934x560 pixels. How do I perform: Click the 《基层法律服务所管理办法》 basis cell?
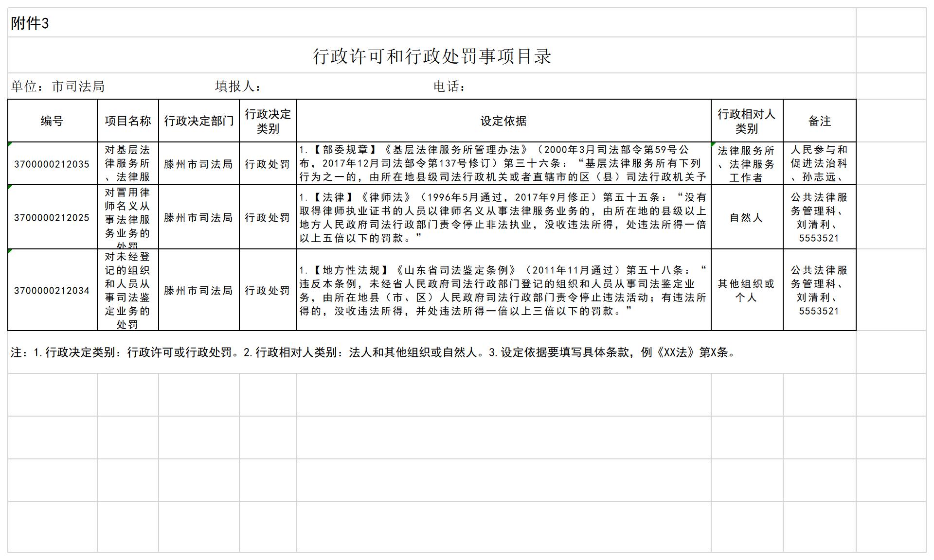pyautogui.click(x=503, y=163)
